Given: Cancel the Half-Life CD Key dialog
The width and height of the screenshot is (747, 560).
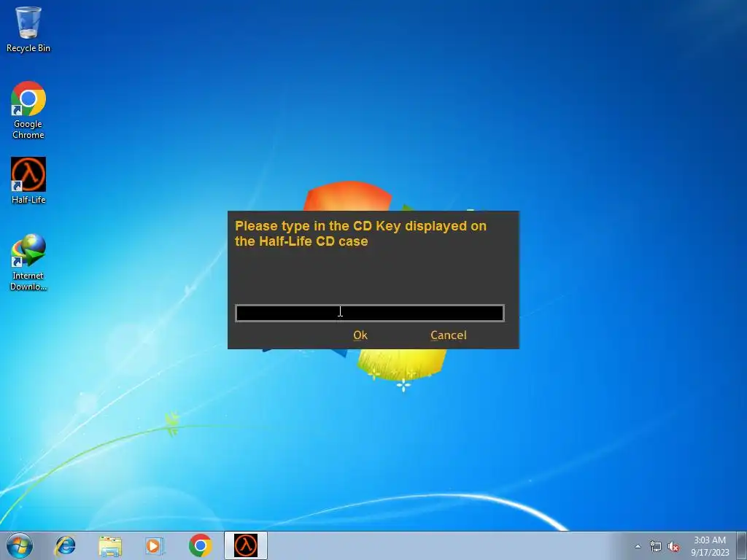Looking at the screenshot, I should 449,335.
